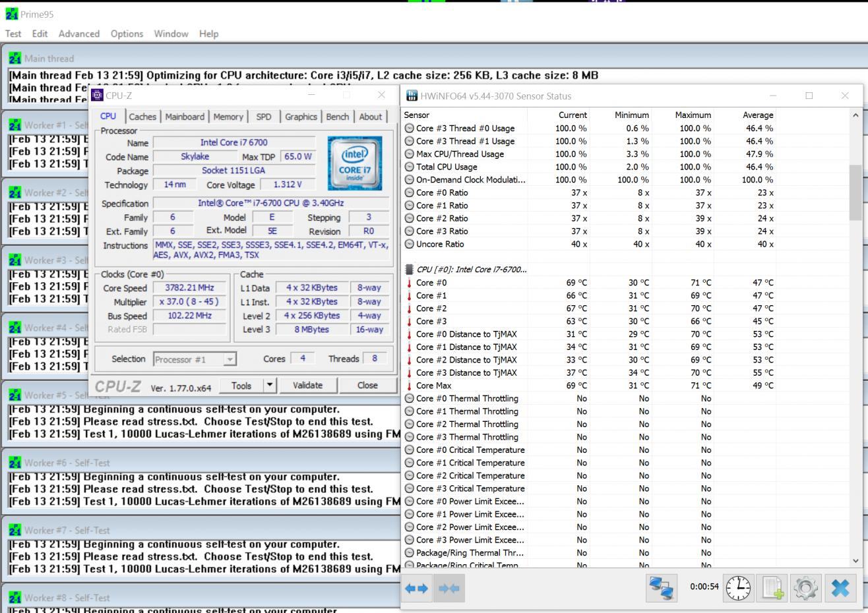This screenshot has height=613, width=868.
Task: Click the Core Voltage value 1.312 V
Action: tap(287, 185)
